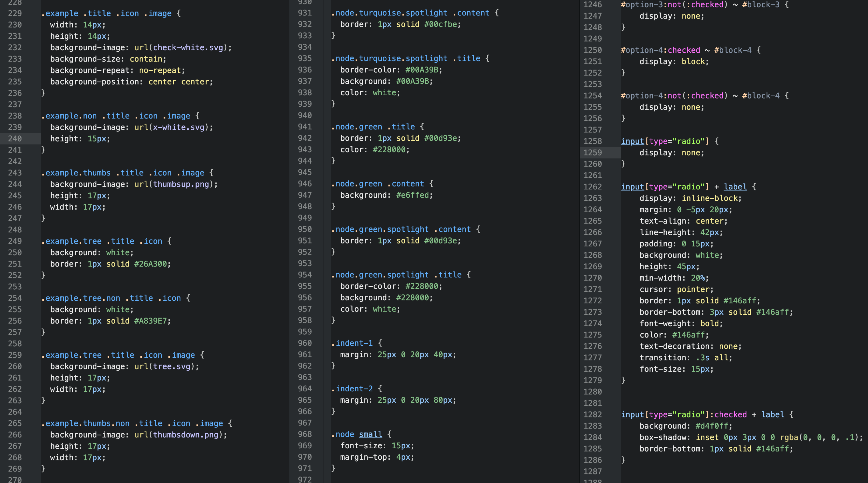Click url(thumbsdown.png) on line 1266
Viewport: 868px width, 483px height.
click(x=179, y=435)
